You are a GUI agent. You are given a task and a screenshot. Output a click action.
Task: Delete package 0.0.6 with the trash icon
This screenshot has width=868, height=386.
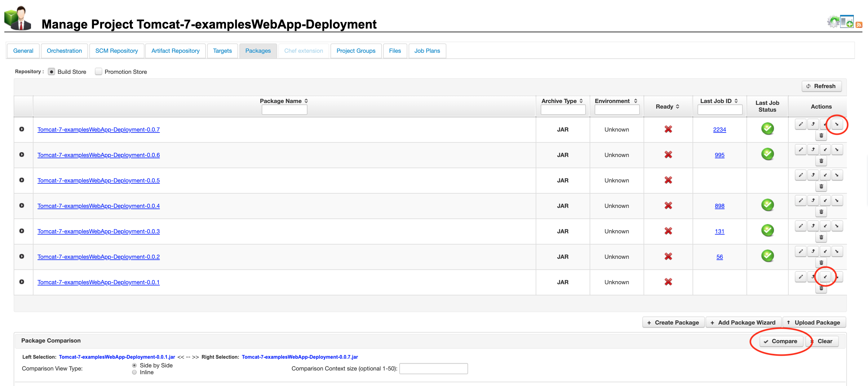tap(821, 161)
